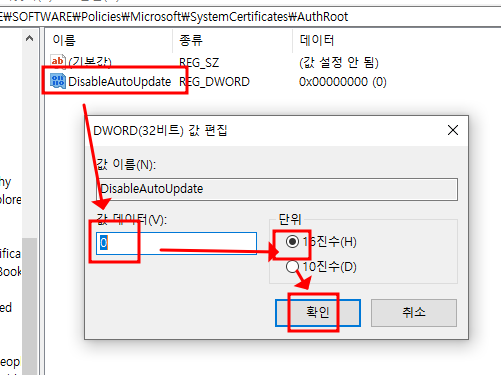Click the registry path address bar
The height and width of the screenshot is (375, 501).
250,16
